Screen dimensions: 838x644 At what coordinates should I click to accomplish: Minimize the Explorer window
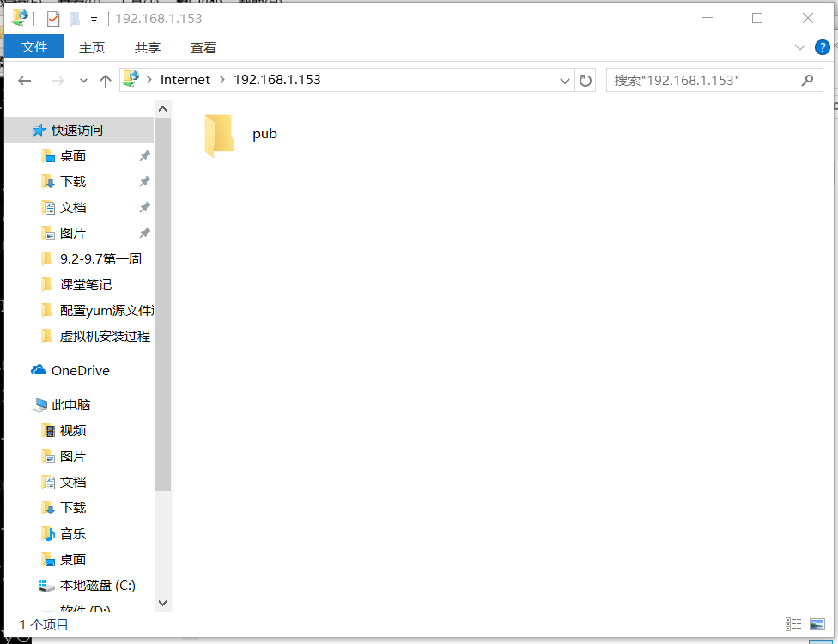click(707, 18)
